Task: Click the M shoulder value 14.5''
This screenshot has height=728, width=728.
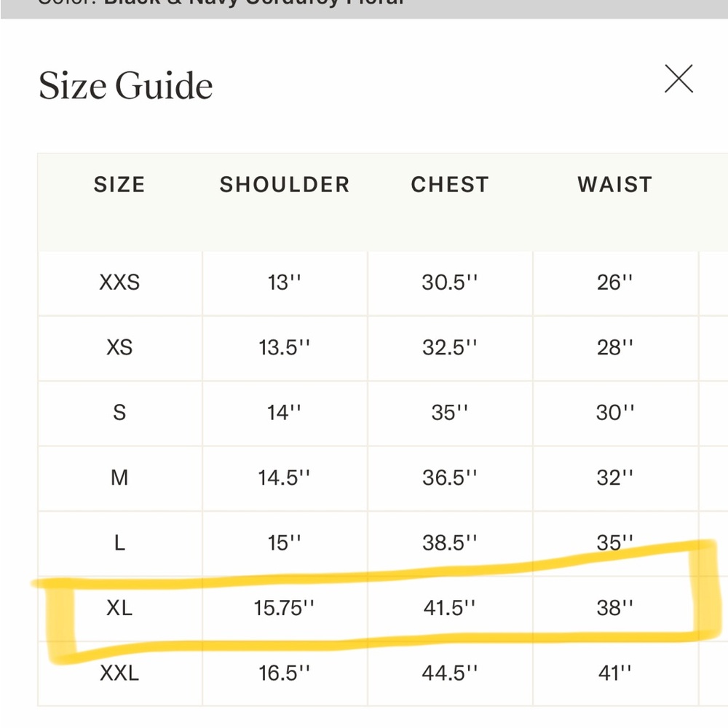Action: pyautogui.click(x=284, y=478)
